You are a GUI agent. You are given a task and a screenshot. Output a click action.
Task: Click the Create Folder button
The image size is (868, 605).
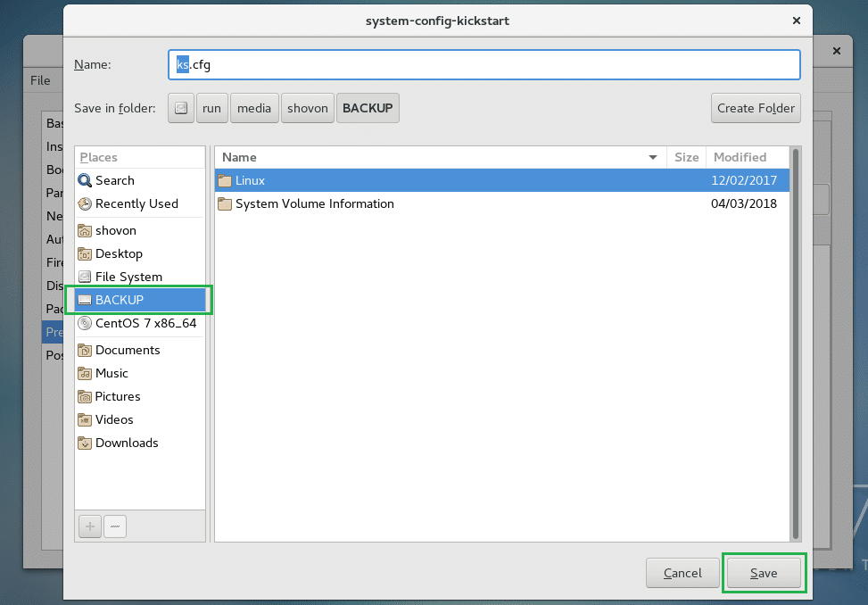(756, 108)
